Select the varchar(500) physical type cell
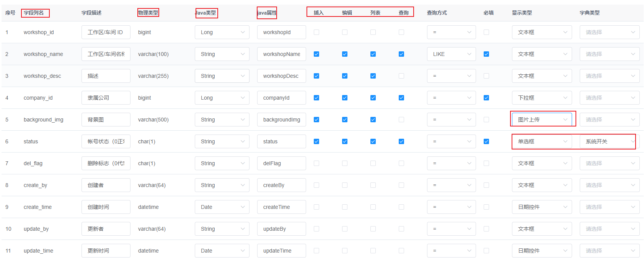Image resolution: width=644 pixels, height=261 pixels. tap(153, 120)
